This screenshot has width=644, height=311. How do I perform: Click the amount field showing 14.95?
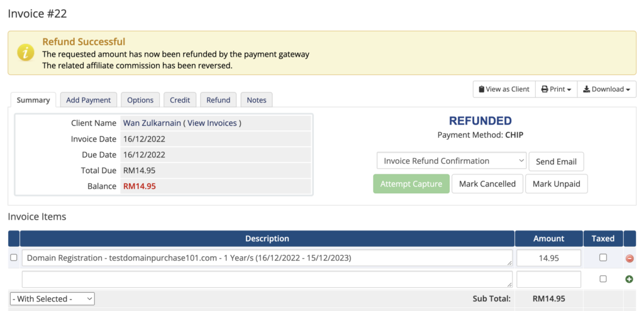548,258
